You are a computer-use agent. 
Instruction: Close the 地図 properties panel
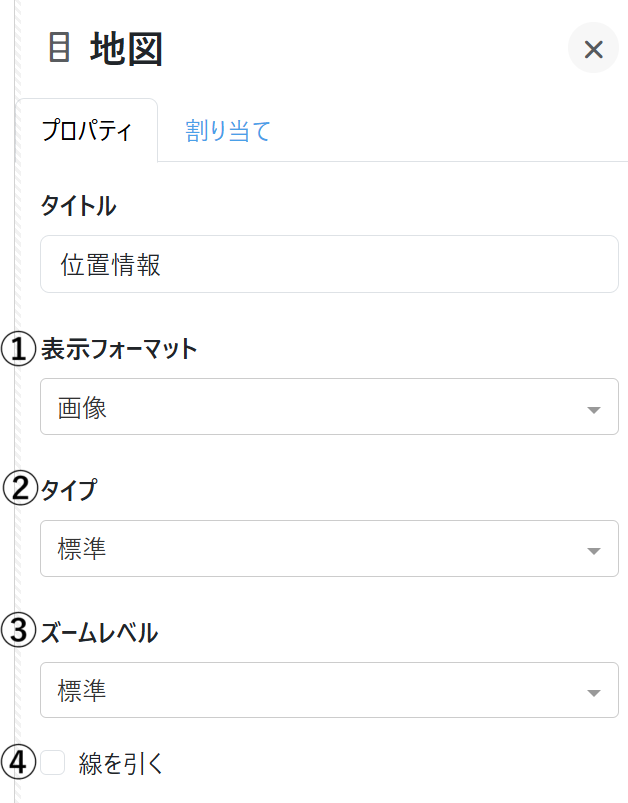click(593, 49)
